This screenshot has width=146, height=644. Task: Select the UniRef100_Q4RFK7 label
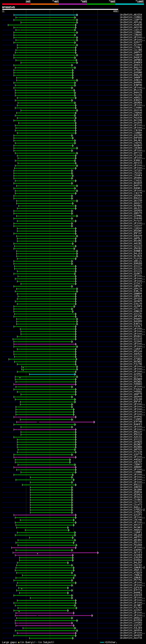click(x=131, y=53)
